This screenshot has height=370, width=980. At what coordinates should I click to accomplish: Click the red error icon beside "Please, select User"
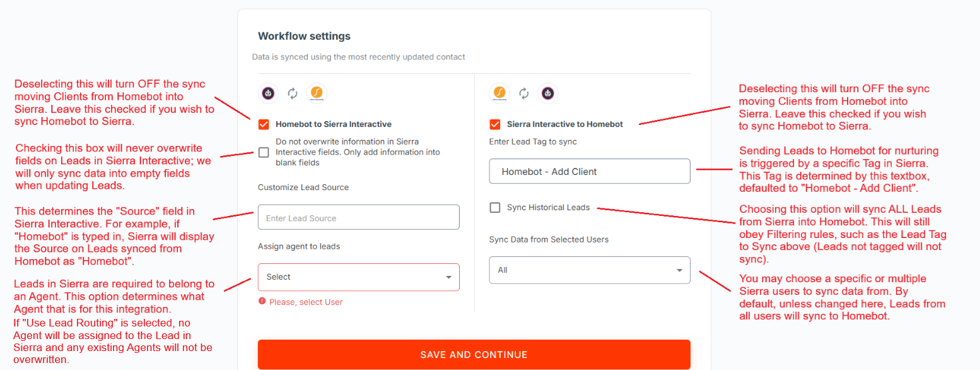pos(262,302)
